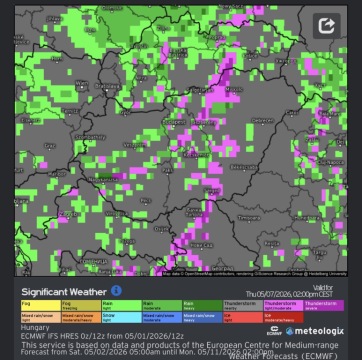This screenshot has width=362, height=360.
Task: Click Wien city label on the map
Action: tap(82, 83)
